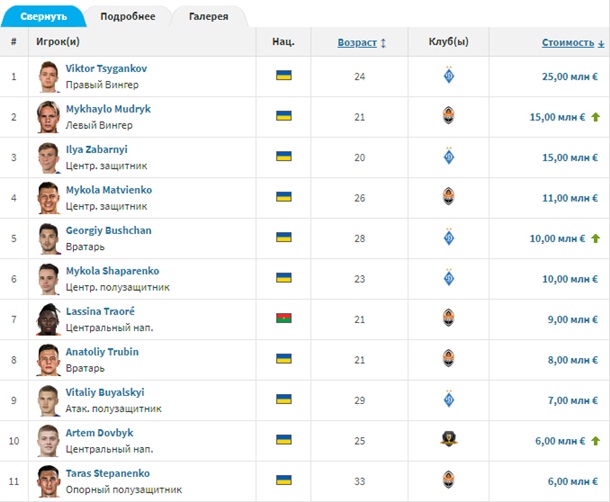Click Mykola Shaparenko player photo thumbnail

pyautogui.click(x=49, y=278)
